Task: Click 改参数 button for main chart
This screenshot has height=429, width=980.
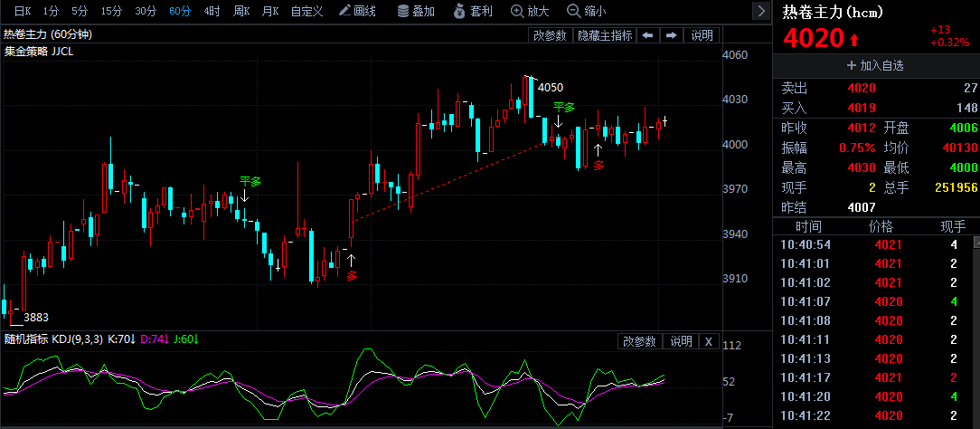Action: (x=550, y=35)
